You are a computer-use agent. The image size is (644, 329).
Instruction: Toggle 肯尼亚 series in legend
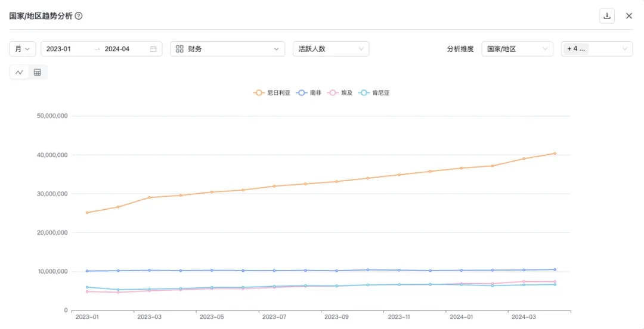(374, 93)
